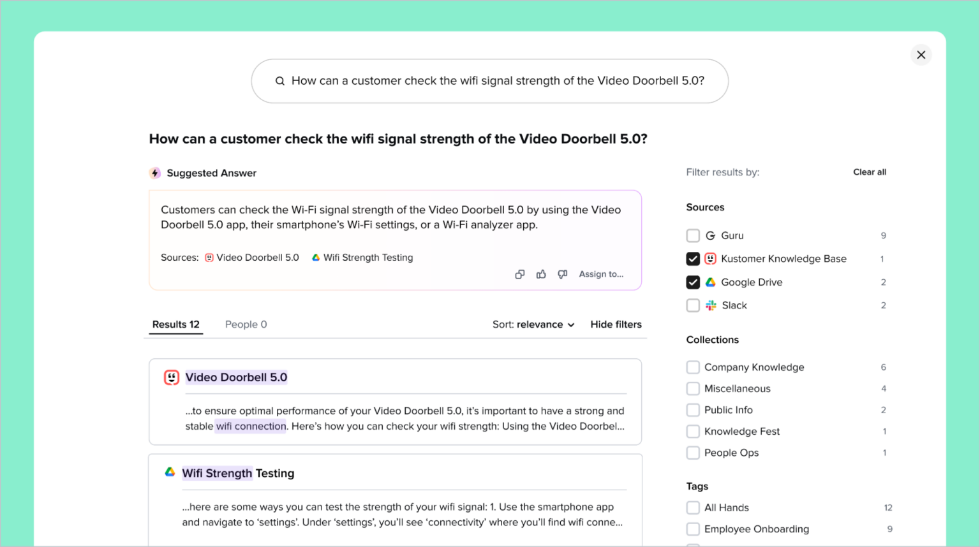Click the Slack icon in the Sources filter
The width and height of the screenshot is (980, 547).
coord(711,305)
